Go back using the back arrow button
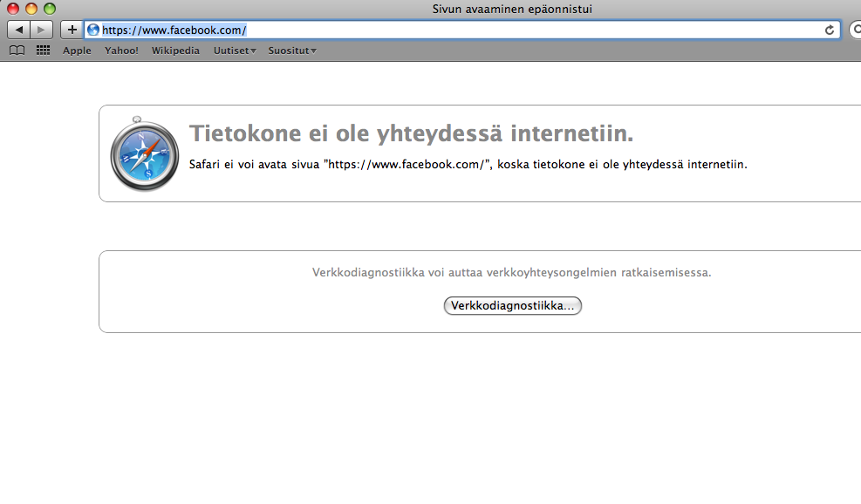The image size is (861, 504). [19, 30]
